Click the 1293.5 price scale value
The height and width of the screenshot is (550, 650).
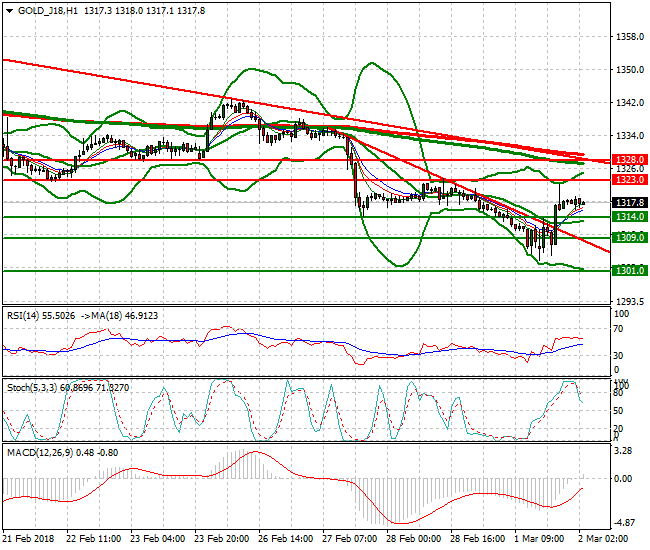(630, 302)
